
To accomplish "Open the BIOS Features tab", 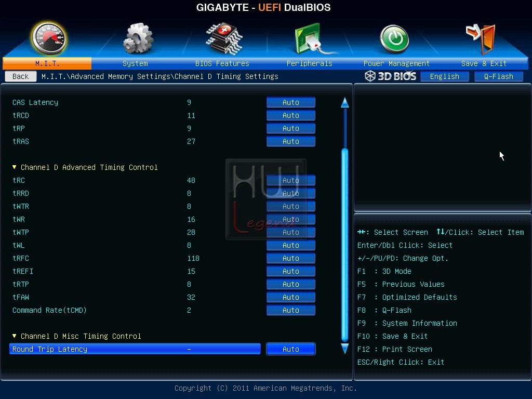I will point(222,63).
